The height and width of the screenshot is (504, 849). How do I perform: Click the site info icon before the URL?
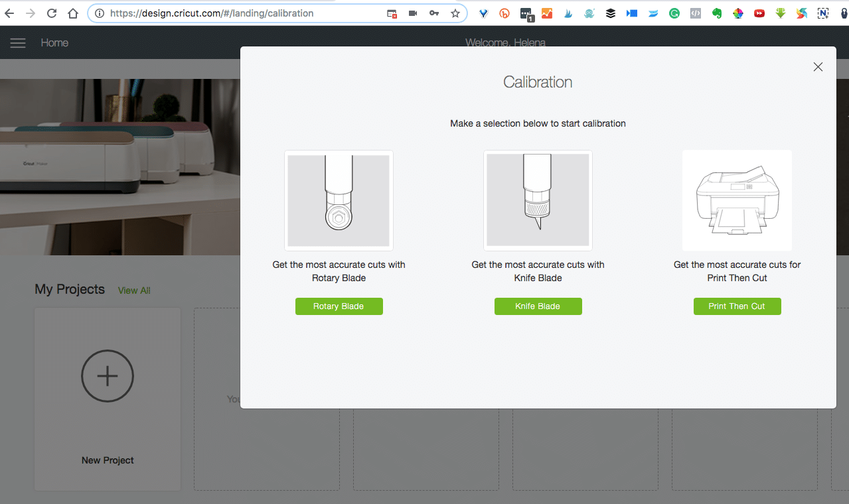(x=100, y=13)
